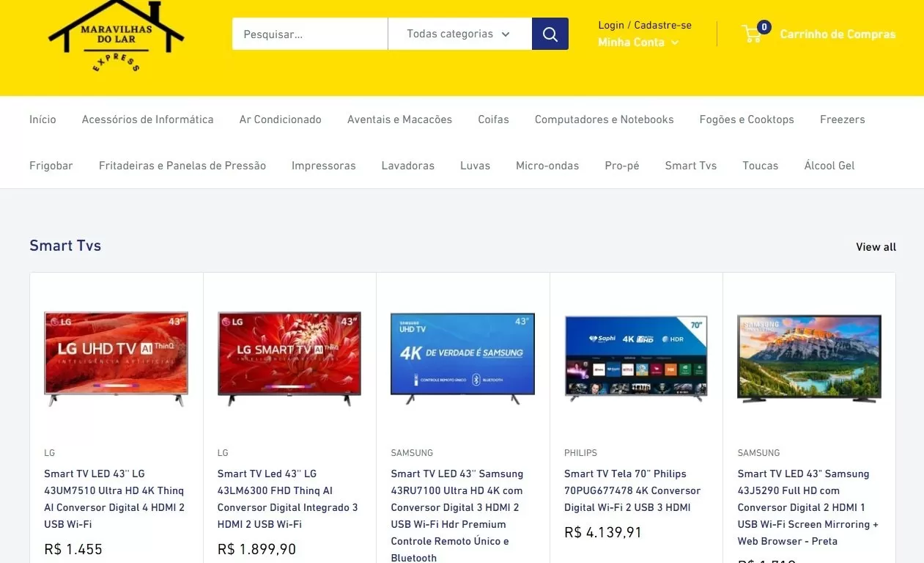Open Pro-pé category

622,166
